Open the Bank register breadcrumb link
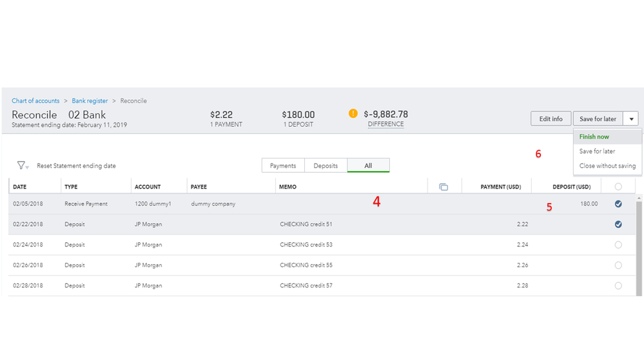 coord(90,101)
